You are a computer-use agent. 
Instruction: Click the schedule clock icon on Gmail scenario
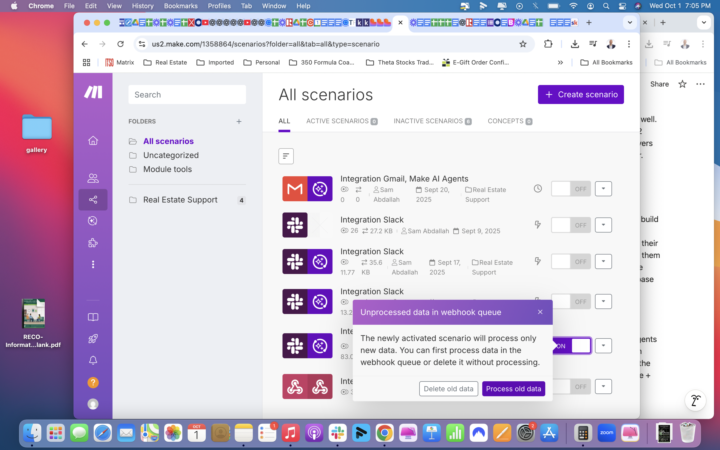[538, 189]
